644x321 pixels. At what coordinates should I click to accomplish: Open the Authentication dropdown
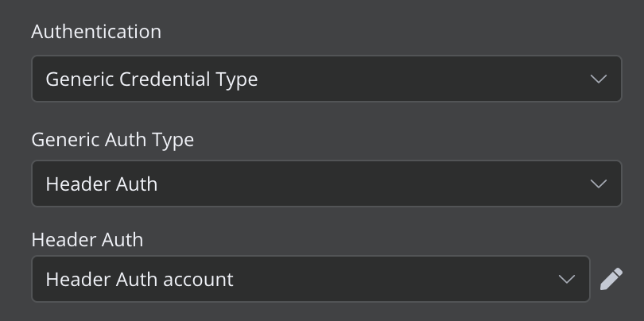tap(326, 79)
